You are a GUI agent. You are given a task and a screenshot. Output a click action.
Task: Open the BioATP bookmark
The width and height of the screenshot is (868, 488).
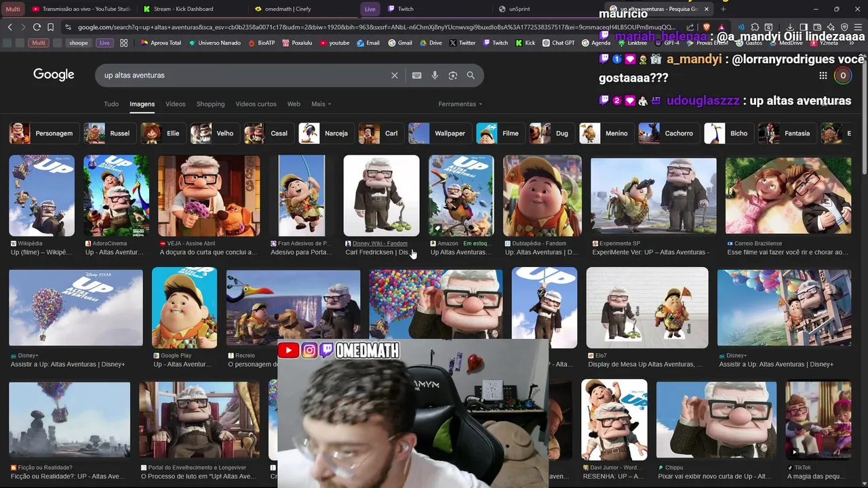[x=261, y=43]
